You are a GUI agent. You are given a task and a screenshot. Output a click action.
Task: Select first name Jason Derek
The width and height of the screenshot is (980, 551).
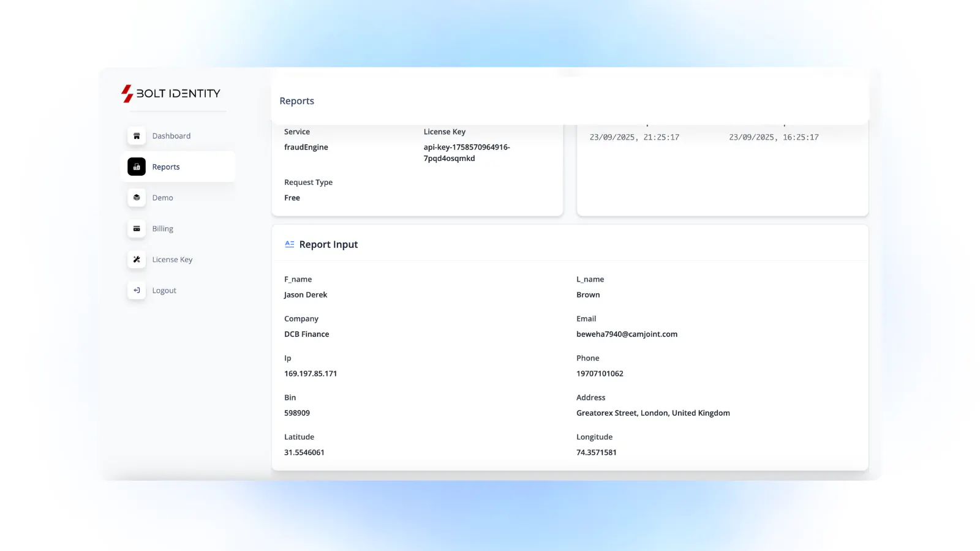click(306, 294)
